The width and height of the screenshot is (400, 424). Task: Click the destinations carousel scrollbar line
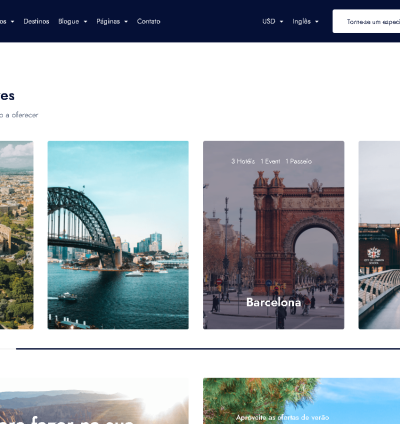(x=208, y=349)
